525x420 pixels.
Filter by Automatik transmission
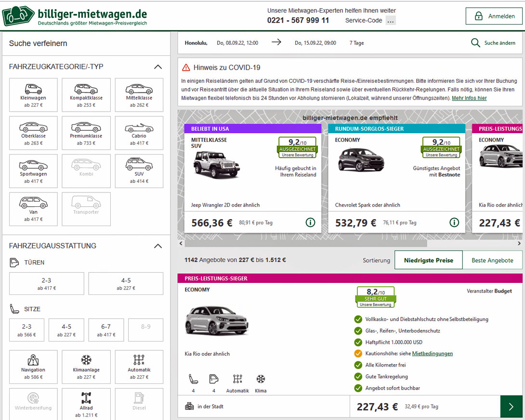coord(139,367)
